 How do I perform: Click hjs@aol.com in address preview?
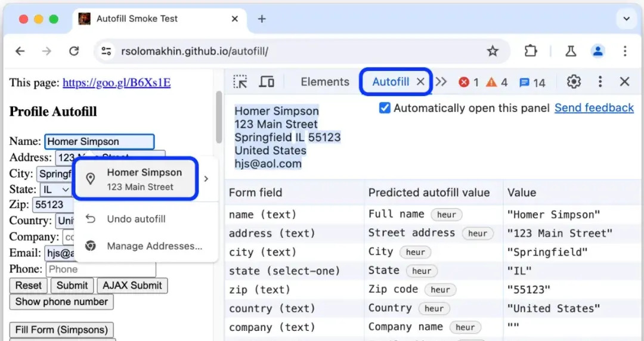(x=268, y=163)
